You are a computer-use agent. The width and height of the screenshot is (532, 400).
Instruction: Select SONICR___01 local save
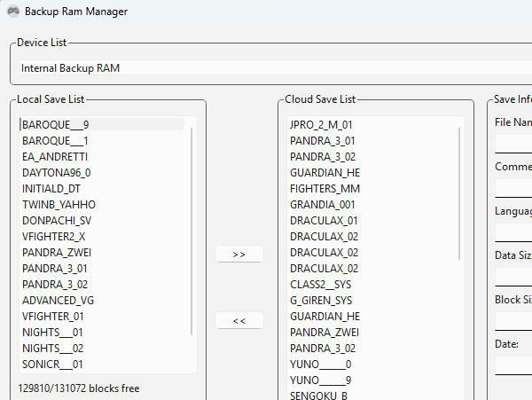click(102, 364)
